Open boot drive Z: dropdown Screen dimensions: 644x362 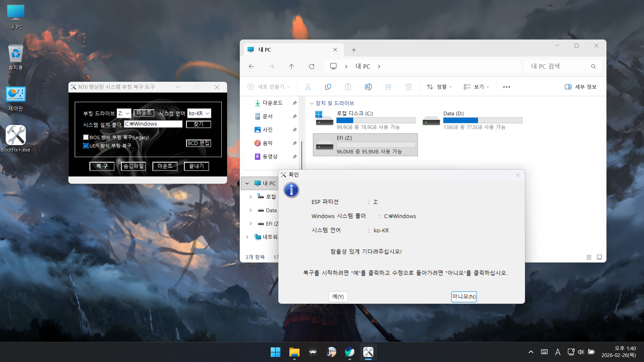[x=124, y=113]
